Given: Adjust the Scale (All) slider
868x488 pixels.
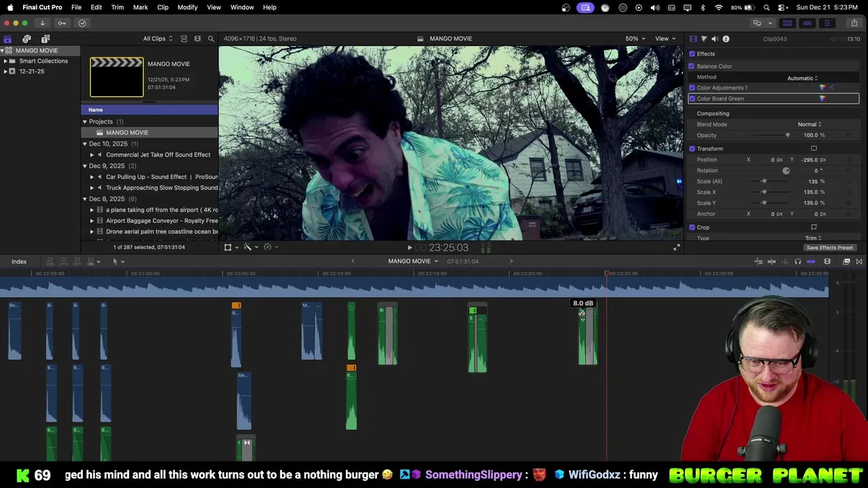Looking at the screenshot, I should click(764, 181).
